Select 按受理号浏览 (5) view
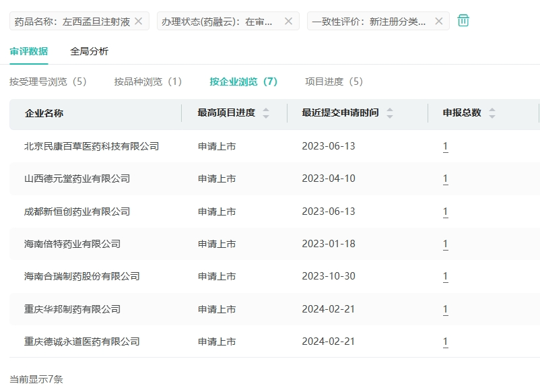This screenshot has width=540, height=392. [48, 81]
